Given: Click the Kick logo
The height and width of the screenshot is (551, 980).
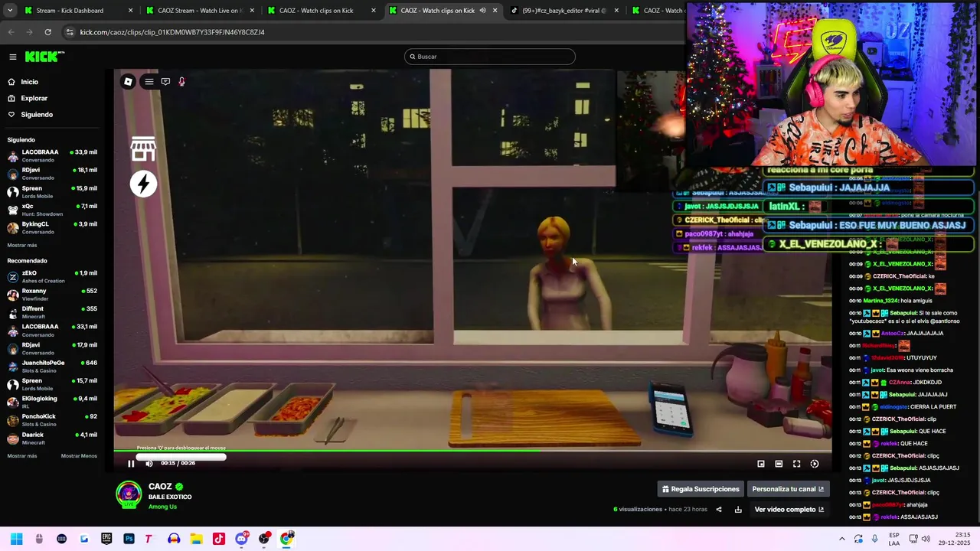Looking at the screenshot, I should [x=44, y=57].
